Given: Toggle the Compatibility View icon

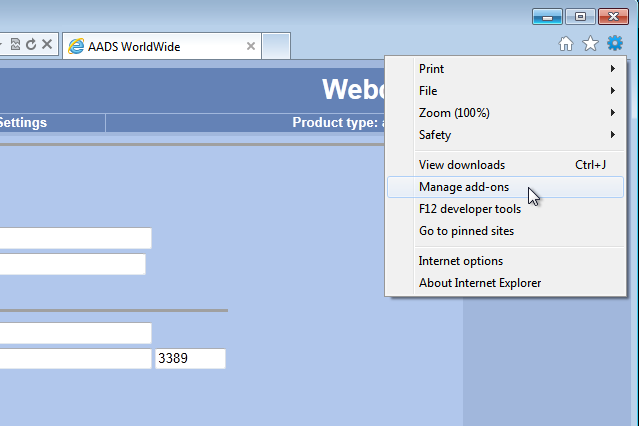Looking at the screenshot, I should pyautogui.click(x=15, y=45).
